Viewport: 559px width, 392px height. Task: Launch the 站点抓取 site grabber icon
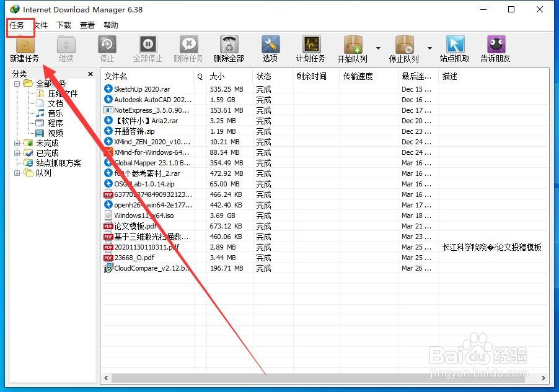click(455, 45)
